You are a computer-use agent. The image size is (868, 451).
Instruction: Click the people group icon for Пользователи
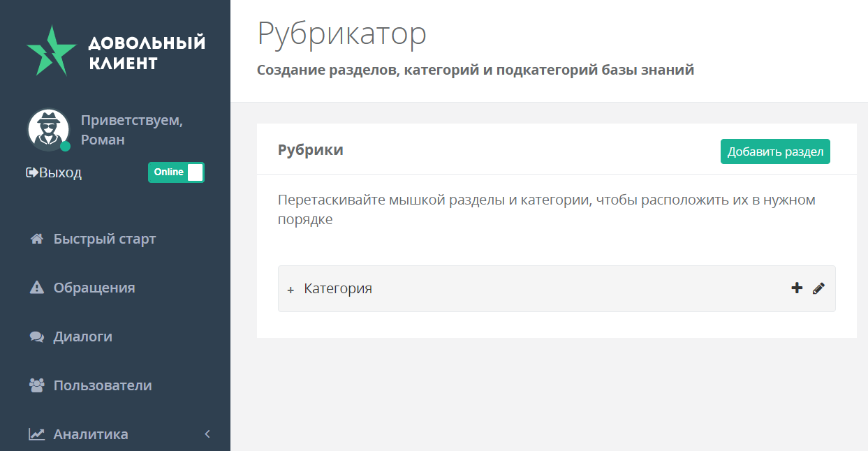37,385
